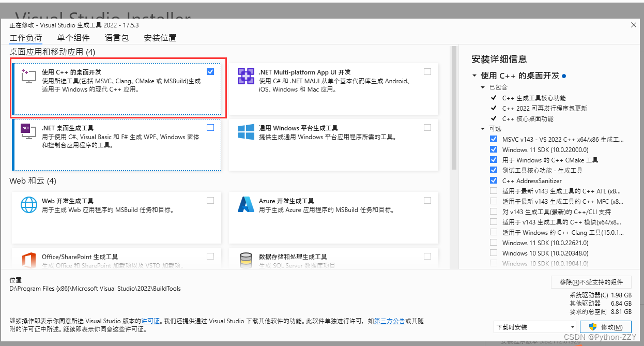
Task: Click the .NET Multi-platform App UI icon
Action: 246,76
